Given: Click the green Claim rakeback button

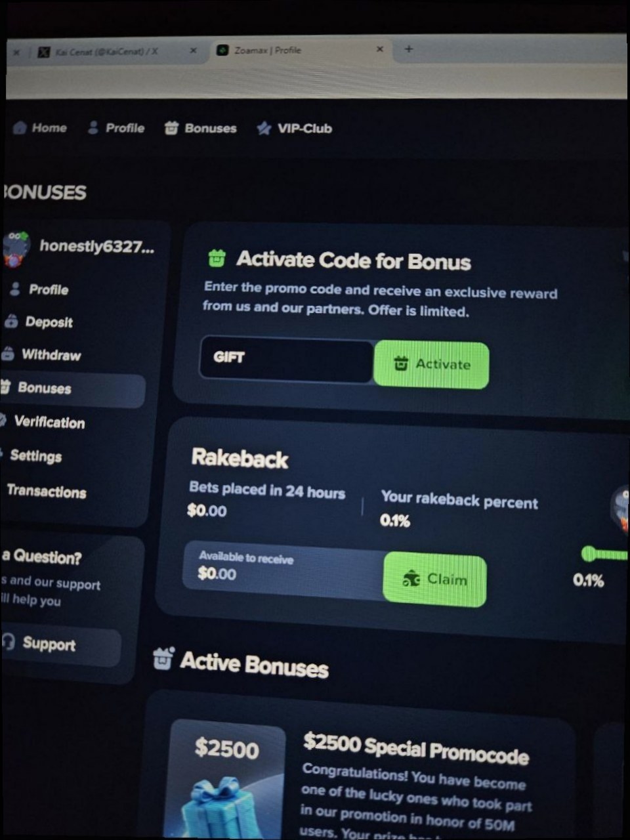Looking at the screenshot, I should 434,579.
